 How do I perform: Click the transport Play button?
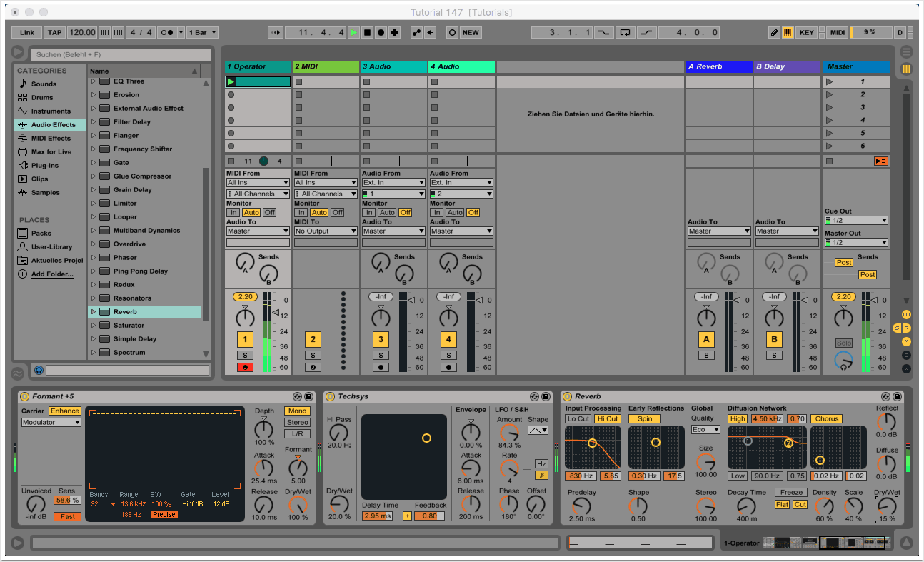tap(353, 32)
